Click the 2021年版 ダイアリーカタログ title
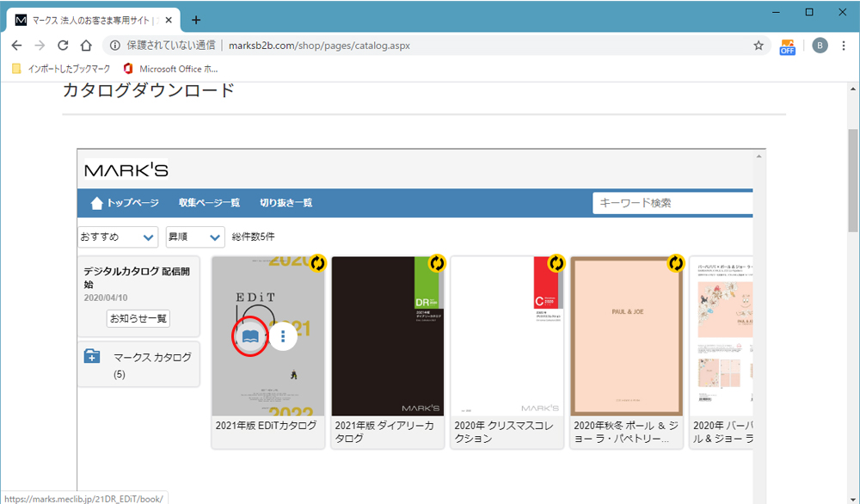 (x=384, y=432)
